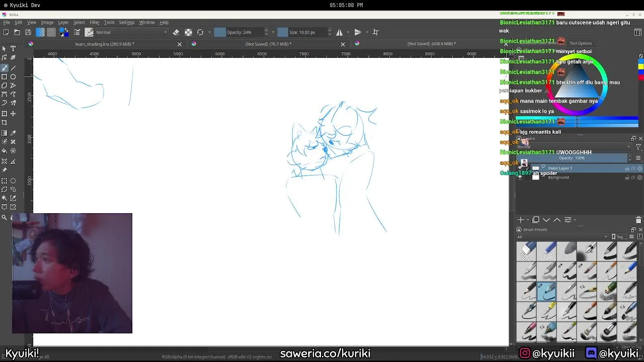Select the Contiguous (magic wand) Selection tool
This screenshot has height=362, width=644.
click(5, 198)
